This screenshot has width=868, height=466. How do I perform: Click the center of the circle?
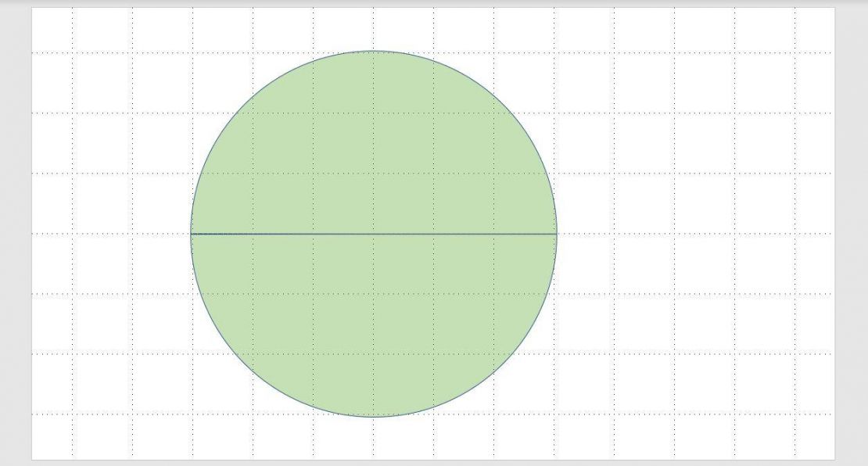coord(373,234)
